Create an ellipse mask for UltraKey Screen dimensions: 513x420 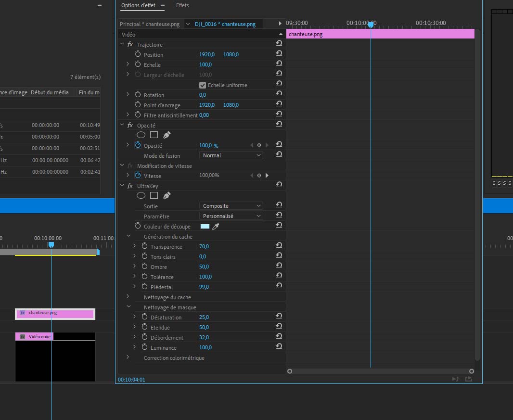click(x=141, y=196)
